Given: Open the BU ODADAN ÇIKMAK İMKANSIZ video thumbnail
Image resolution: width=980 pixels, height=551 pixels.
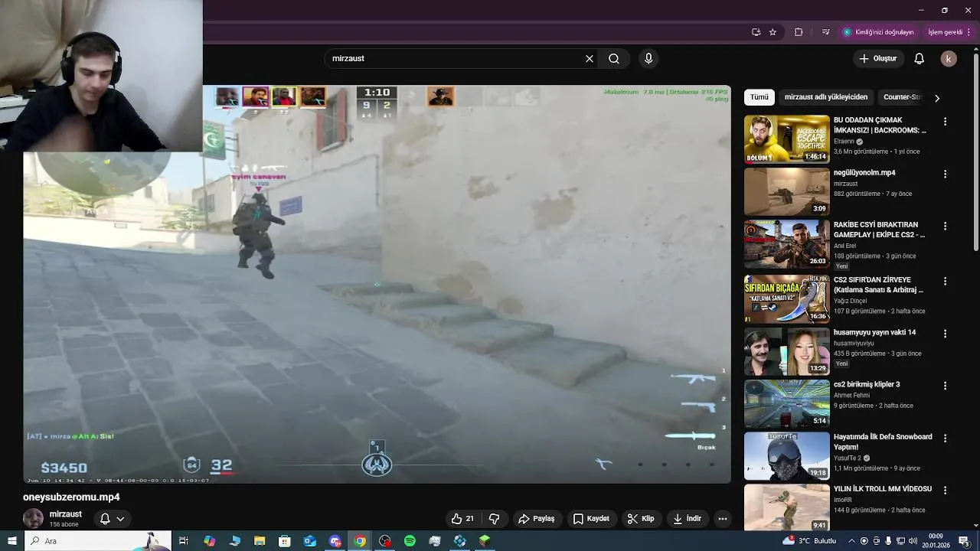Looking at the screenshot, I should pyautogui.click(x=786, y=139).
